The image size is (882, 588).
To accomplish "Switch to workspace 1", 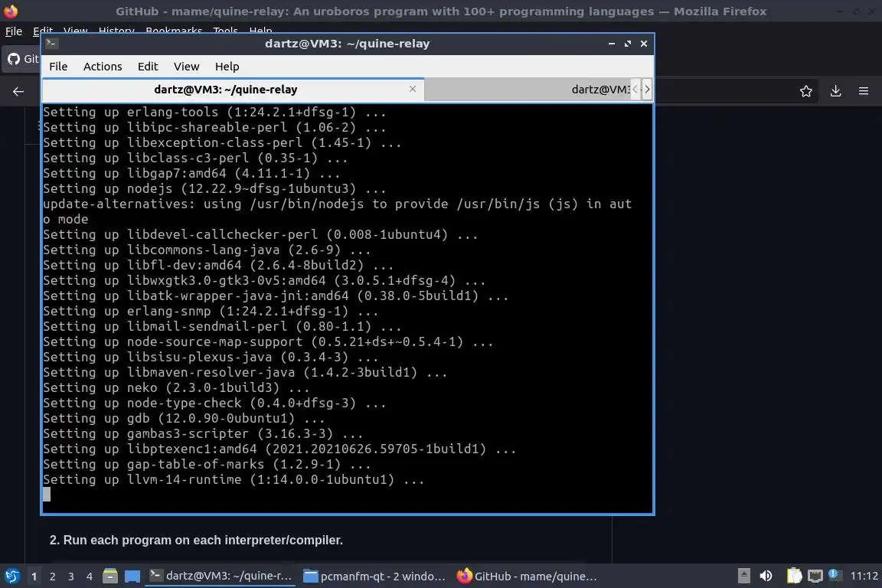I will [x=34, y=577].
